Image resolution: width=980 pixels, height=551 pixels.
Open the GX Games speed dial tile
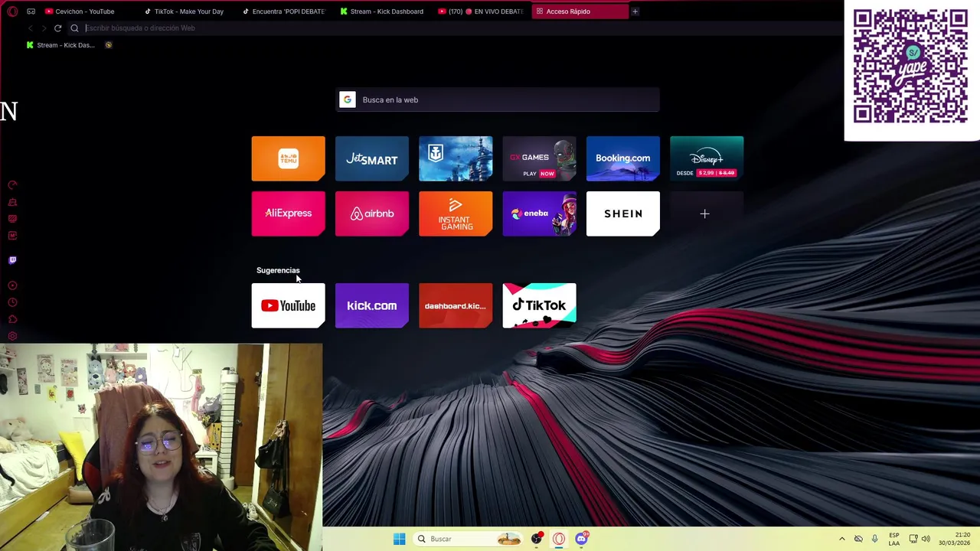click(x=539, y=158)
